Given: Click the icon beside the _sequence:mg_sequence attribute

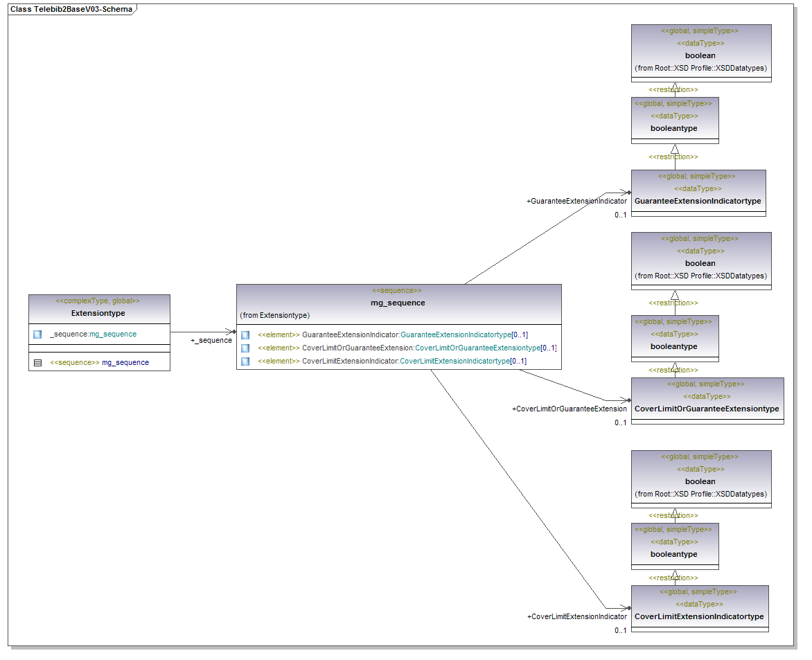Looking at the screenshot, I should click(37, 335).
